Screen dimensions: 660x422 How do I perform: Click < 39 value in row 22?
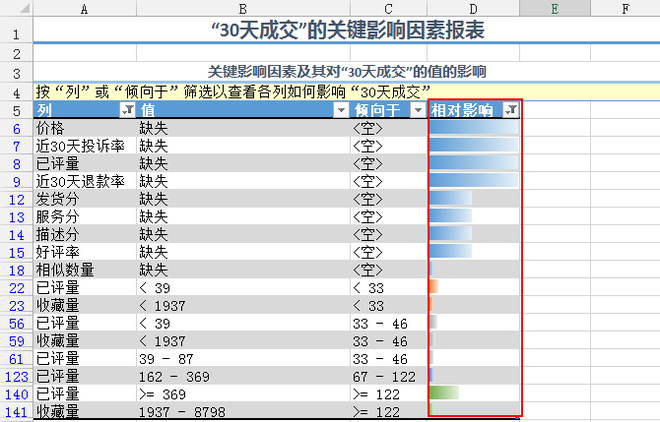coord(243,288)
